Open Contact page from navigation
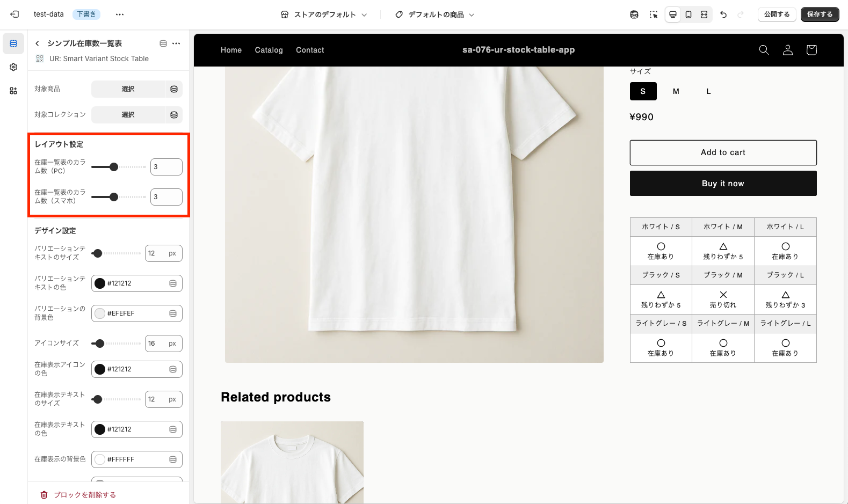This screenshot has width=848, height=504. tap(310, 50)
